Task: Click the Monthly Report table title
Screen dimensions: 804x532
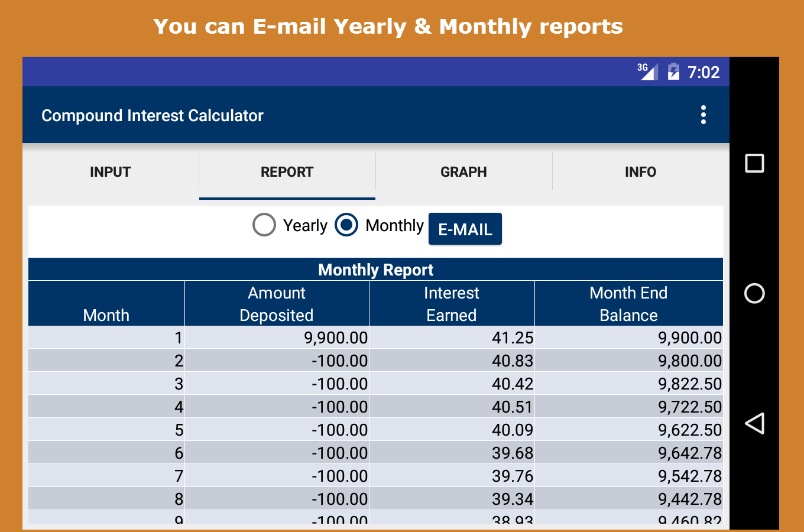Action: 376,270
